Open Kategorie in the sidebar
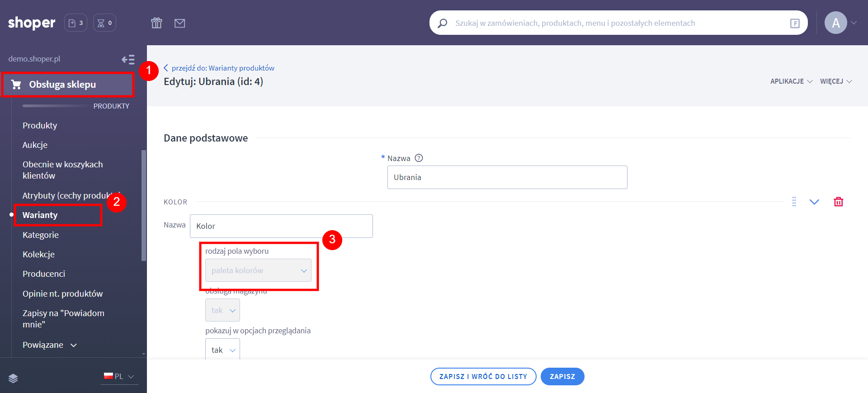Viewport: 868px width, 393px height. click(x=41, y=235)
